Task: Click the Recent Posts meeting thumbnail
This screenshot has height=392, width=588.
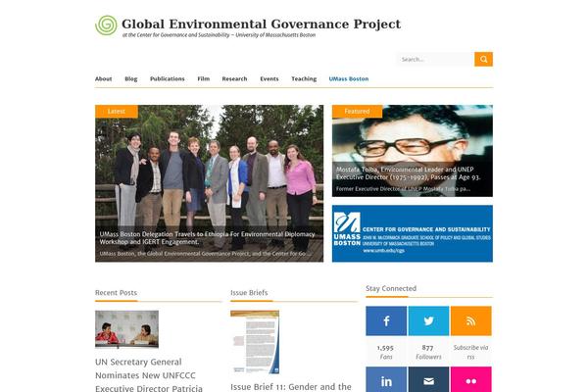Action: (126, 329)
